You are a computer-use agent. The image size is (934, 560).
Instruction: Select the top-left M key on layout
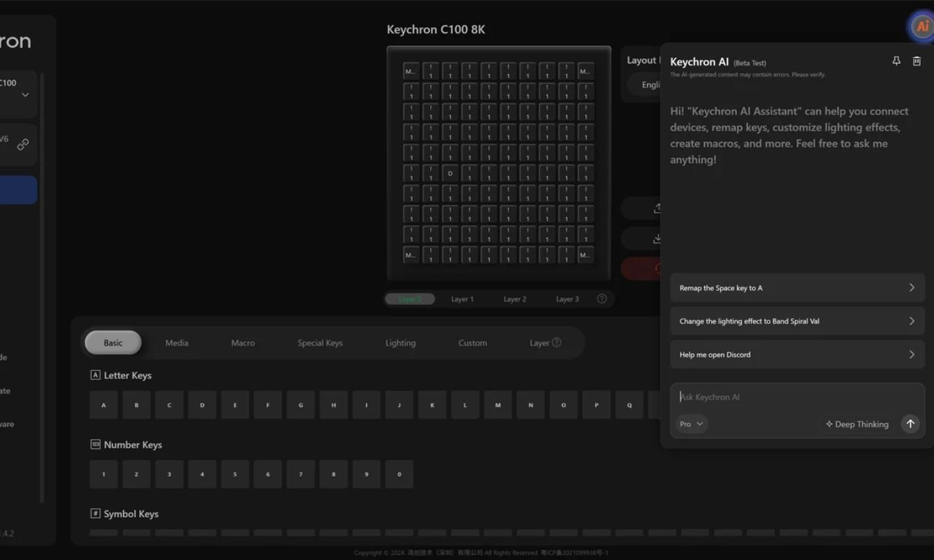(x=411, y=71)
